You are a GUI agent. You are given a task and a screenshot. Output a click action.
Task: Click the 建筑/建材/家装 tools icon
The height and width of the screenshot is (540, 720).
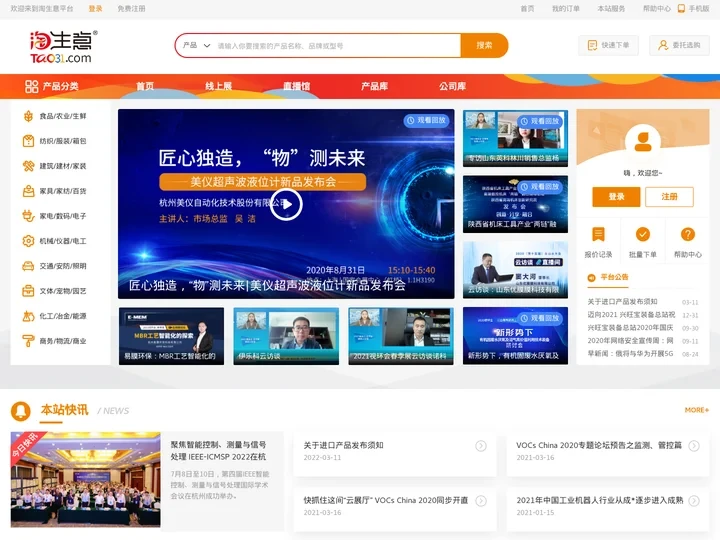[28, 166]
